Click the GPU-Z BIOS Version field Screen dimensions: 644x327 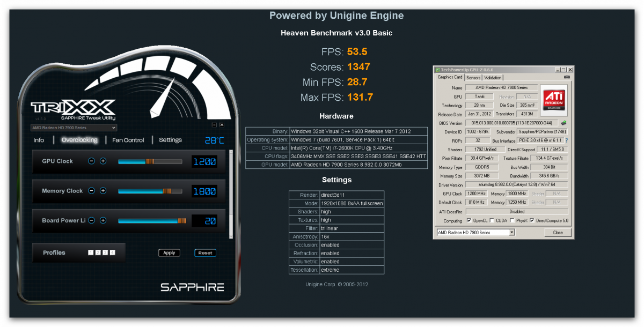[x=512, y=123]
